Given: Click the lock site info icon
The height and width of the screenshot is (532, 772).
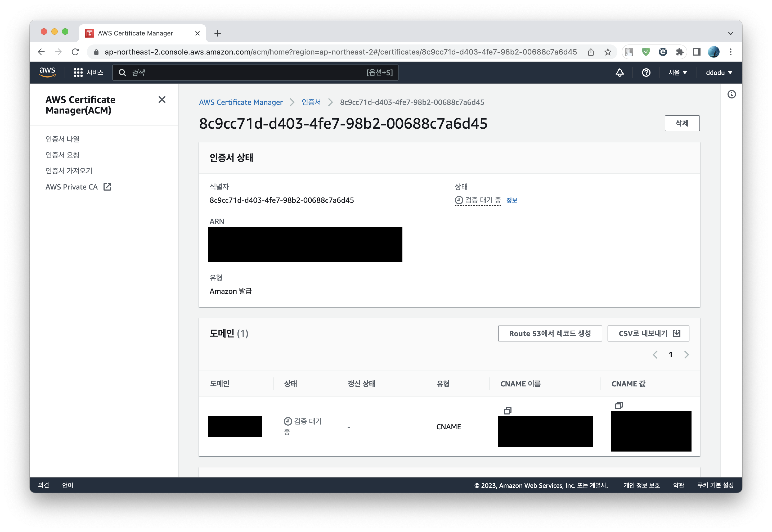Looking at the screenshot, I should (x=96, y=52).
